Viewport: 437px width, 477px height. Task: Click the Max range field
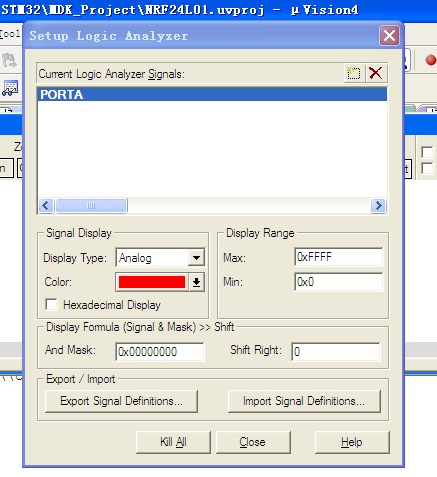[338, 257]
